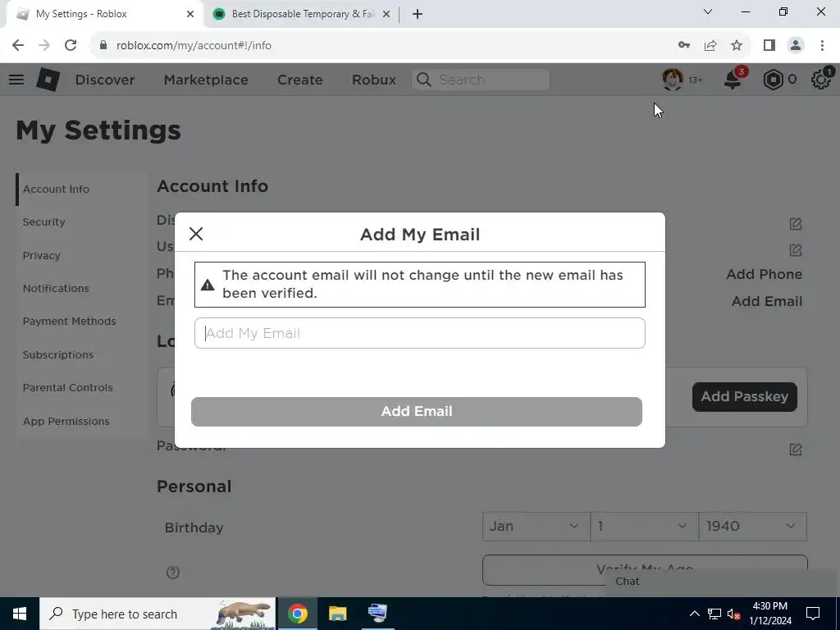This screenshot has width=840, height=630.
Task: Open the Marketplace page
Action: [x=206, y=80]
